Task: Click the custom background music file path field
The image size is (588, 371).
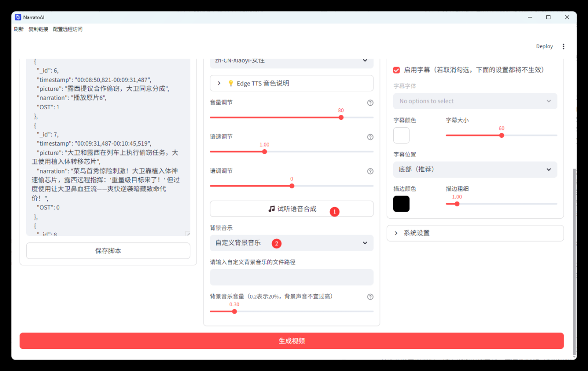Action: tap(291, 277)
